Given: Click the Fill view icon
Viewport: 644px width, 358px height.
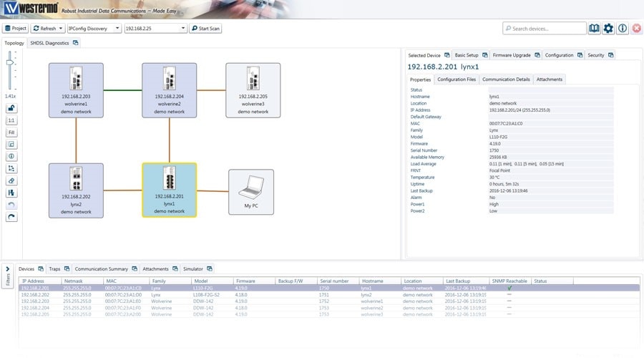Looking at the screenshot, I should [11, 132].
